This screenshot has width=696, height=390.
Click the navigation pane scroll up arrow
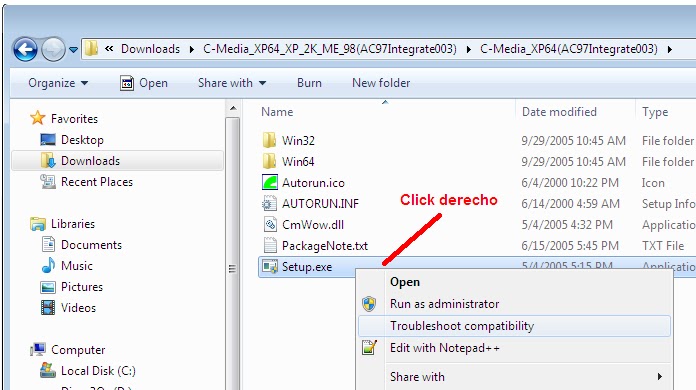click(233, 108)
